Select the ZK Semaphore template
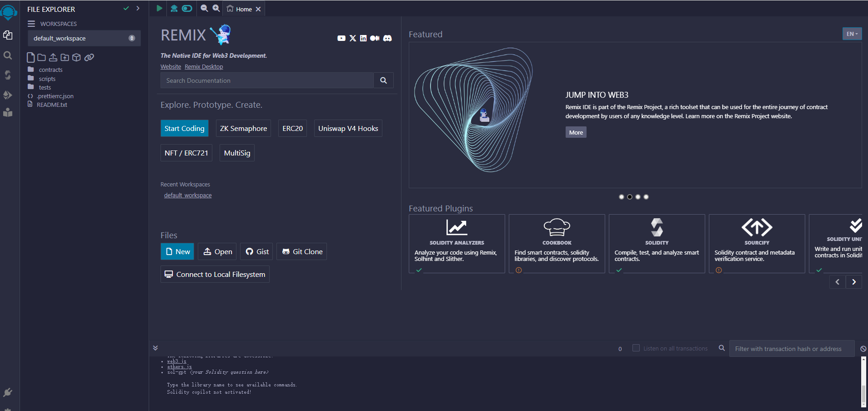868x411 pixels. (243, 128)
